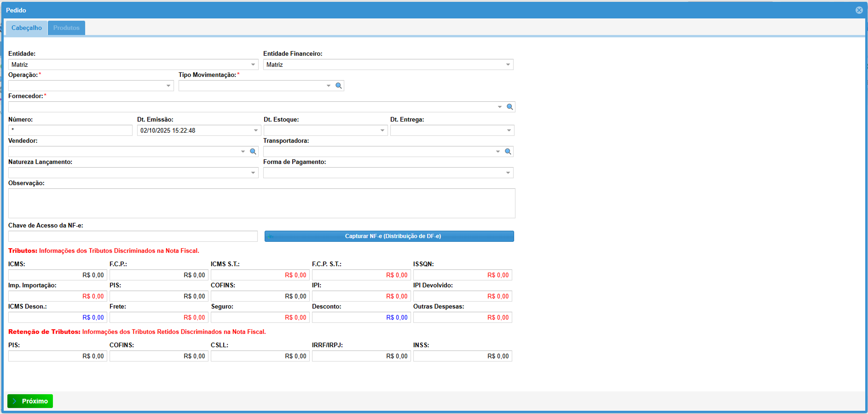Viewport: 868px width, 414px height.
Task: Click the Tipo Movimentação search magnifier icon
Action: click(339, 86)
